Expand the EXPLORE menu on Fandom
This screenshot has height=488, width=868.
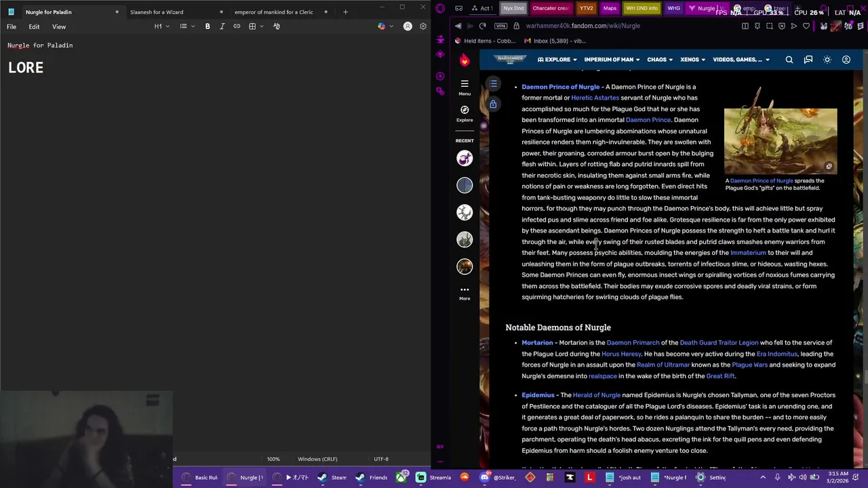(x=557, y=60)
